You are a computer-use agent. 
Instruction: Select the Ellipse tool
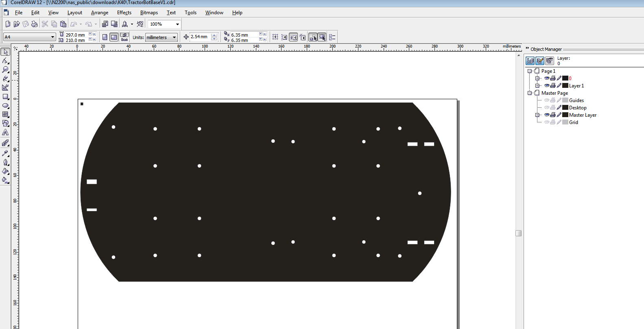tap(5, 106)
